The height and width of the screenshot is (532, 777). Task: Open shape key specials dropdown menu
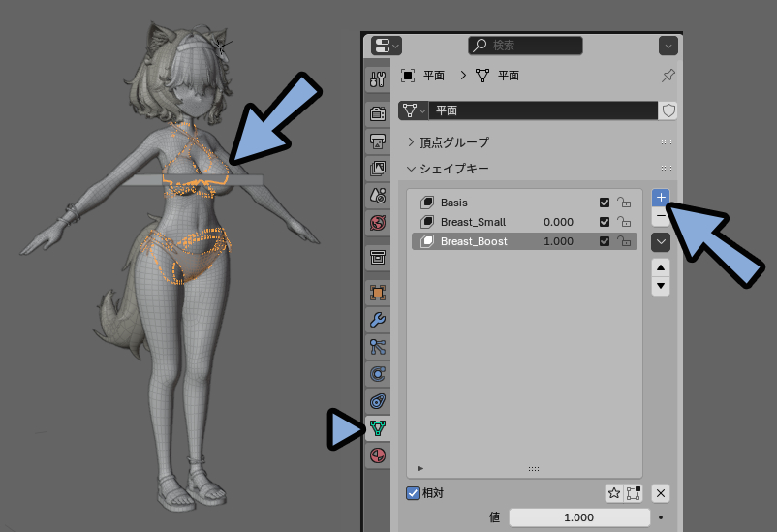click(x=661, y=242)
